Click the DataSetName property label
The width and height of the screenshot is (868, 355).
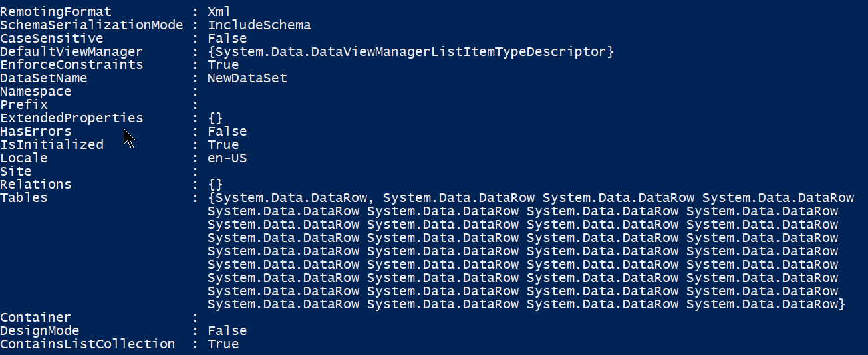tap(44, 78)
